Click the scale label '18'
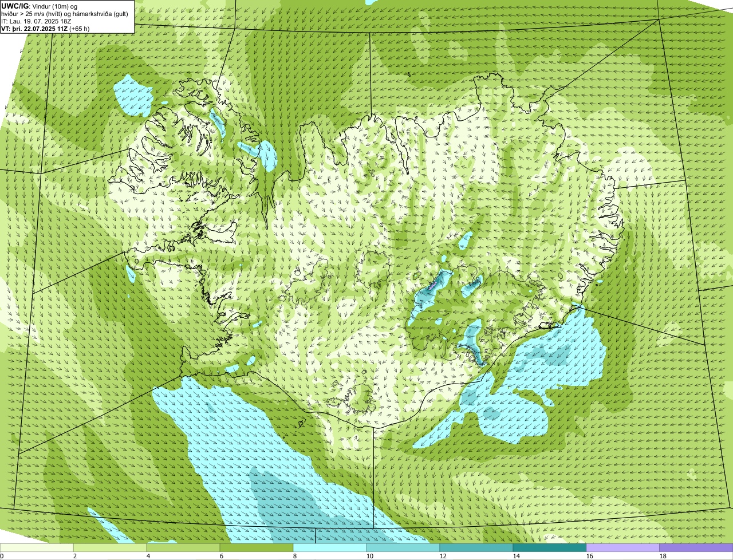 (x=663, y=556)
